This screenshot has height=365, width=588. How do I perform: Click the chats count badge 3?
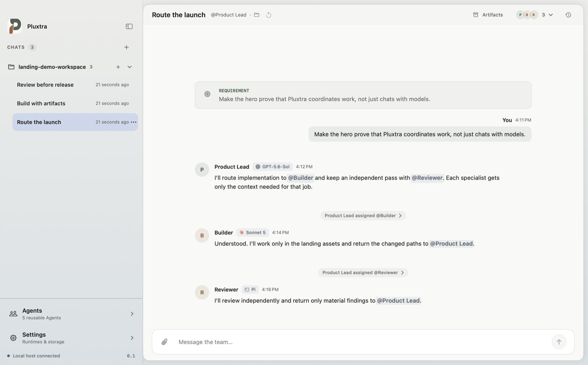point(32,47)
